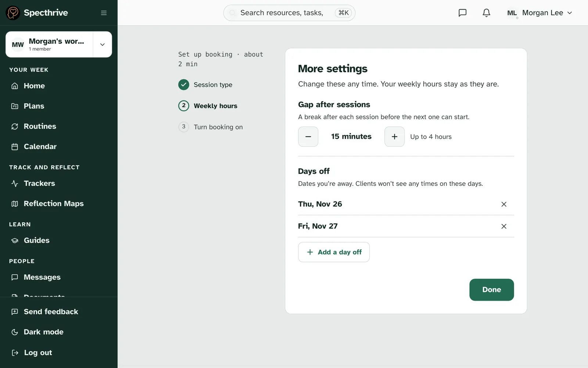Click the Routines refresh icon
588x368 pixels.
[15, 126]
